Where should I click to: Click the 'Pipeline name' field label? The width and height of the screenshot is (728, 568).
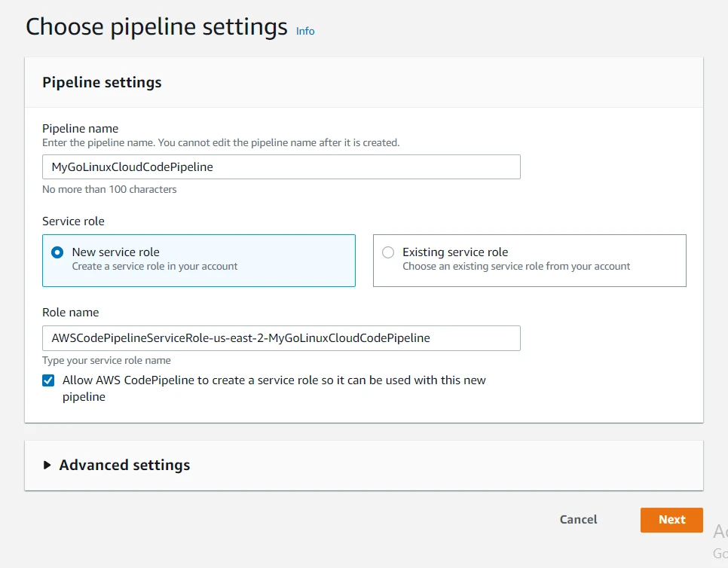(80, 129)
